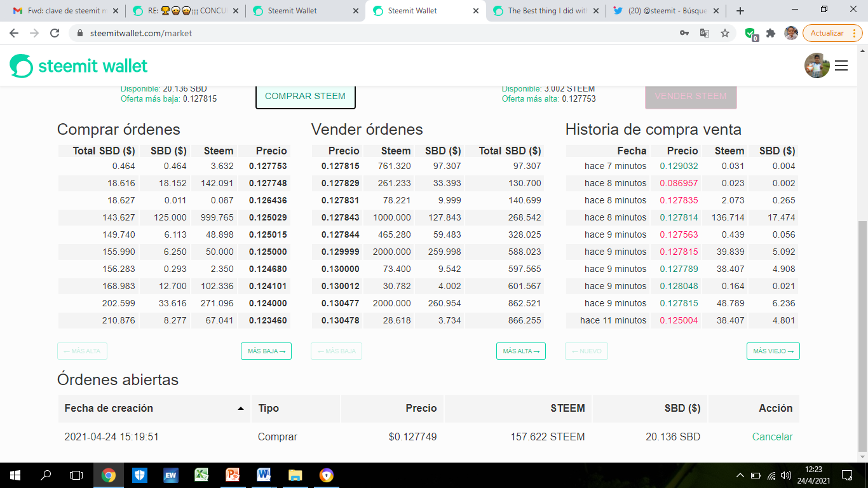Screen dimensions: 868x488
Task: Bookmark this page with the star icon
Action: [x=725, y=33]
